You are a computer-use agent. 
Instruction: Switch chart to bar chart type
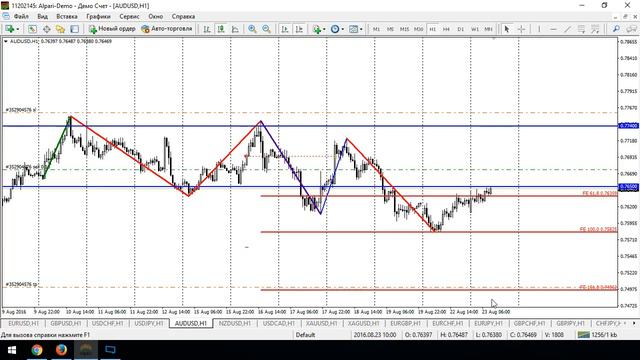tap(207, 29)
